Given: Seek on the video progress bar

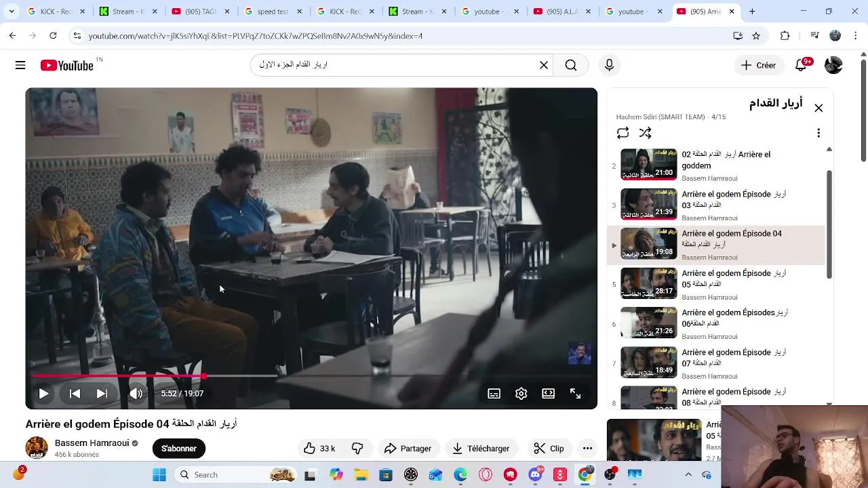Looking at the screenshot, I should click(x=311, y=375).
